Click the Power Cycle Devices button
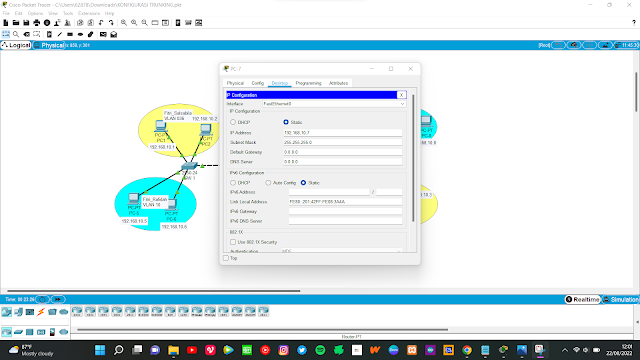This screenshot has width=640, height=360. (42, 300)
